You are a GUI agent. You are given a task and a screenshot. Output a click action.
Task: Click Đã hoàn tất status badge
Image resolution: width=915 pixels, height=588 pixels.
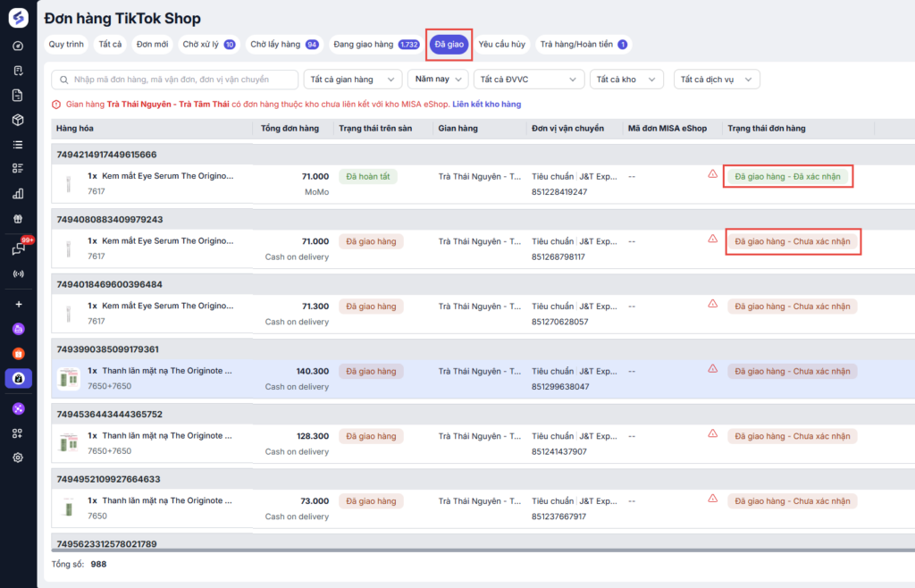click(367, 177)
